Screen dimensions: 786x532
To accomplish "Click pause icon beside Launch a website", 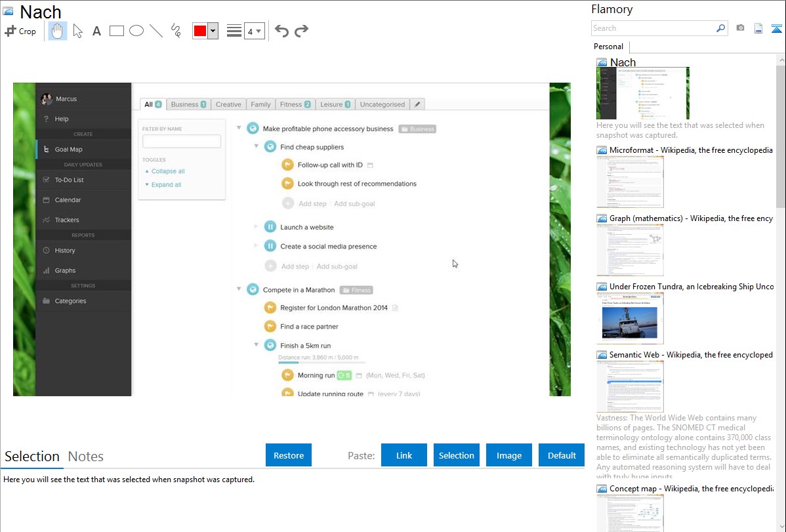I will pyautogui.click(x=270, y=227).
